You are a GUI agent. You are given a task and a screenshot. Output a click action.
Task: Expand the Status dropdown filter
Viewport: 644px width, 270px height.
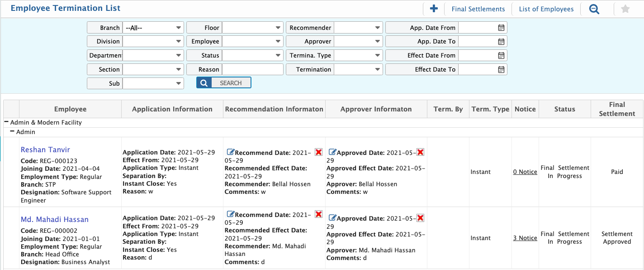coord(252,55)
